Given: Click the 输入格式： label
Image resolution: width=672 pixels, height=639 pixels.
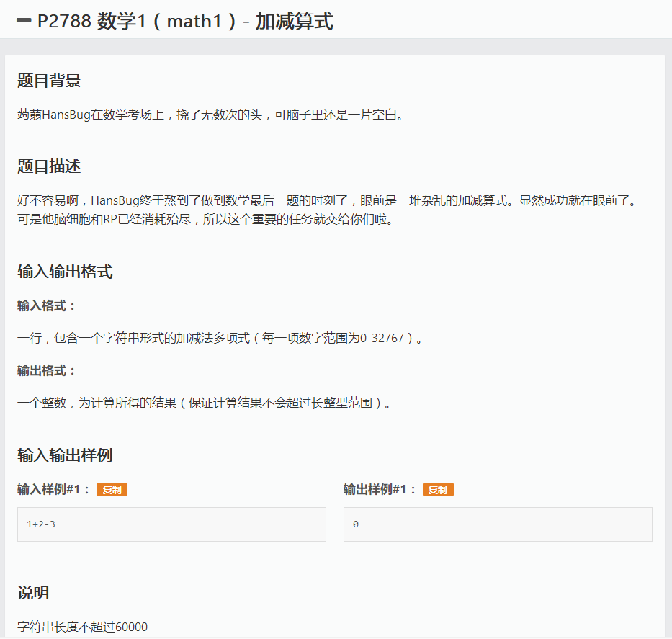Looking at the screenshot, I should coord(46,305).
